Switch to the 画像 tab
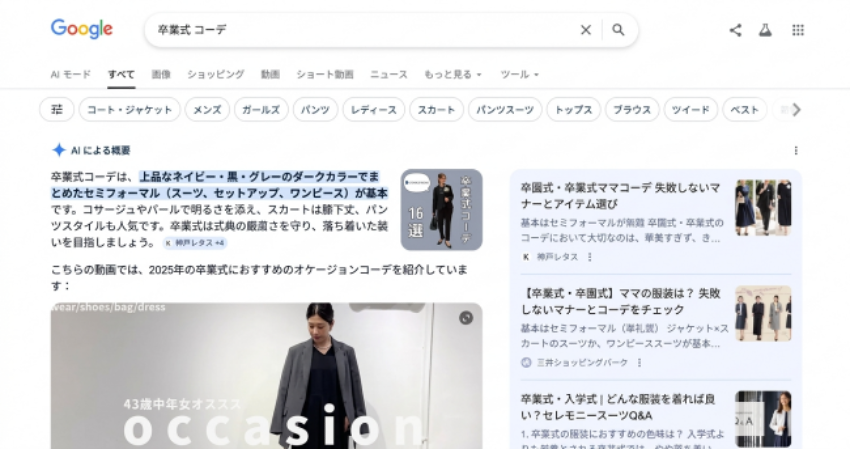This screenshot has height=450, width=850. 161,74
